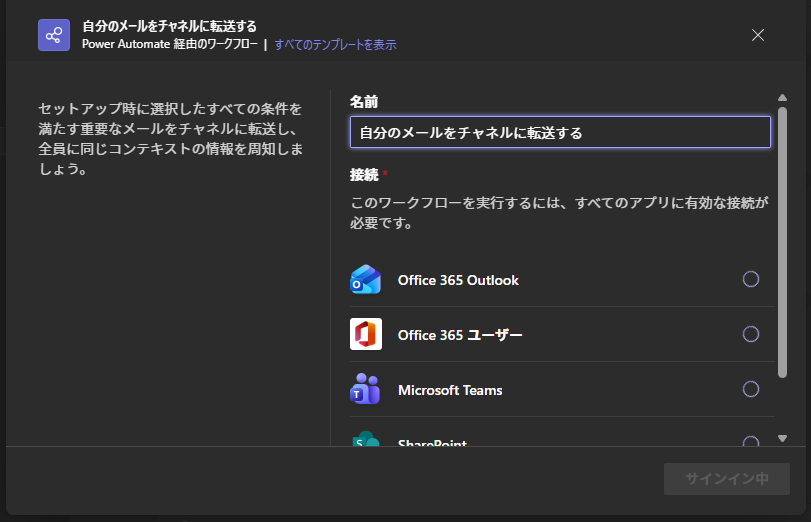Click the Power Automate 経由のワークフロー subtitle

coord(170,44)
